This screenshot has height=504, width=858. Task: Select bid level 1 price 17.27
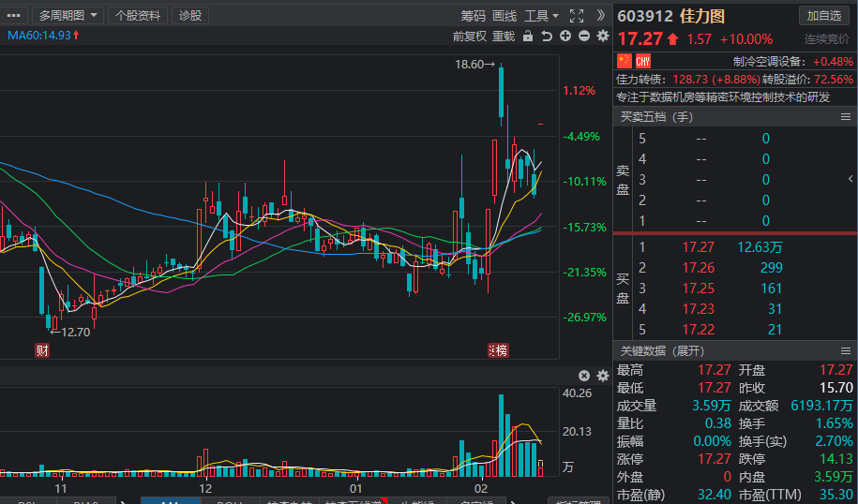tap(698, 247)
